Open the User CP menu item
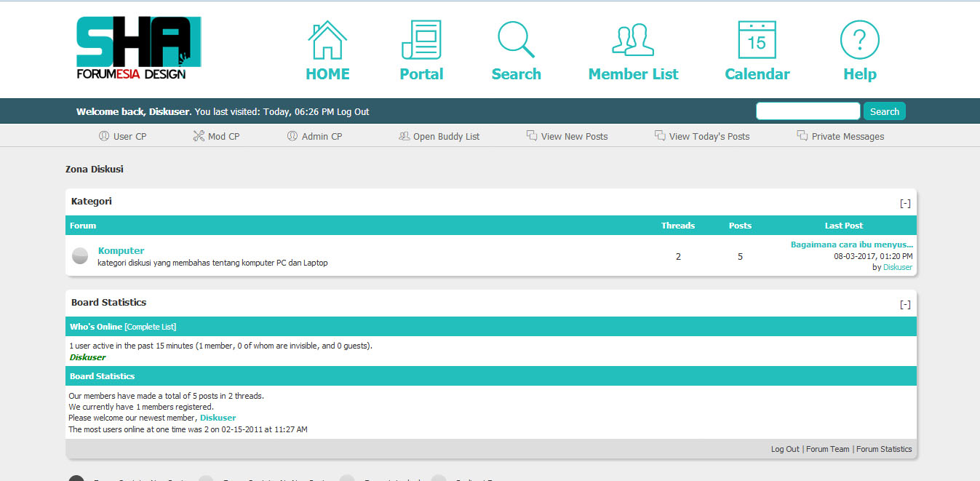 (123, 136)
